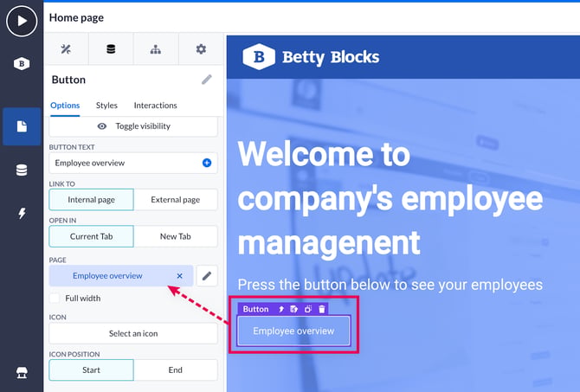This screenshot has width=580, height=392.
Task: Choose New Tab open option
Action: pos(176,236)
